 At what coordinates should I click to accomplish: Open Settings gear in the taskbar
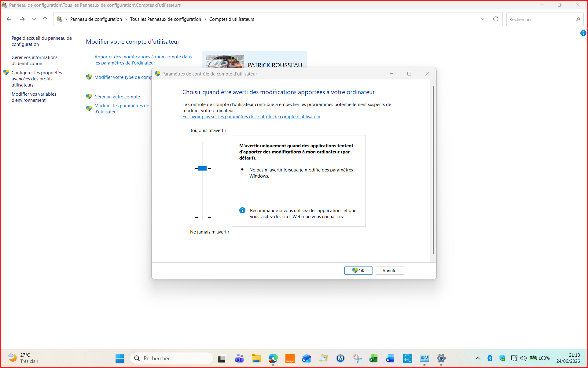tap(441, 358)
